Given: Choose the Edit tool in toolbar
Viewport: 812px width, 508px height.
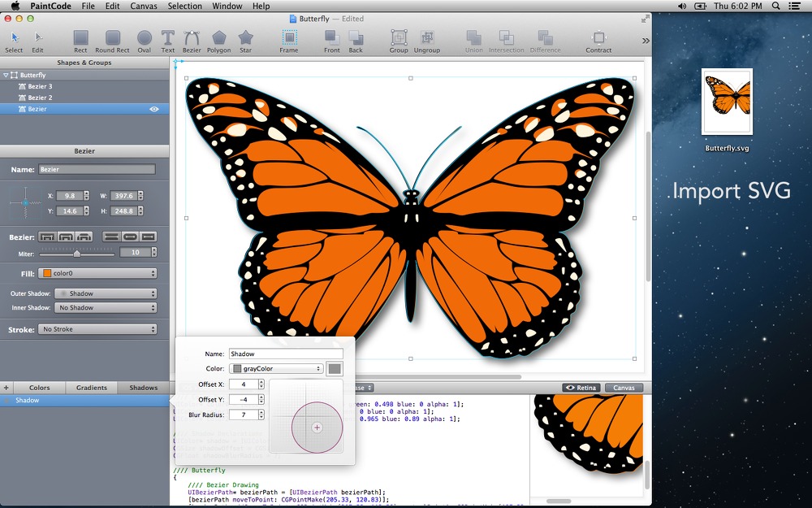Looking at the screenshot, I should 37,41.
